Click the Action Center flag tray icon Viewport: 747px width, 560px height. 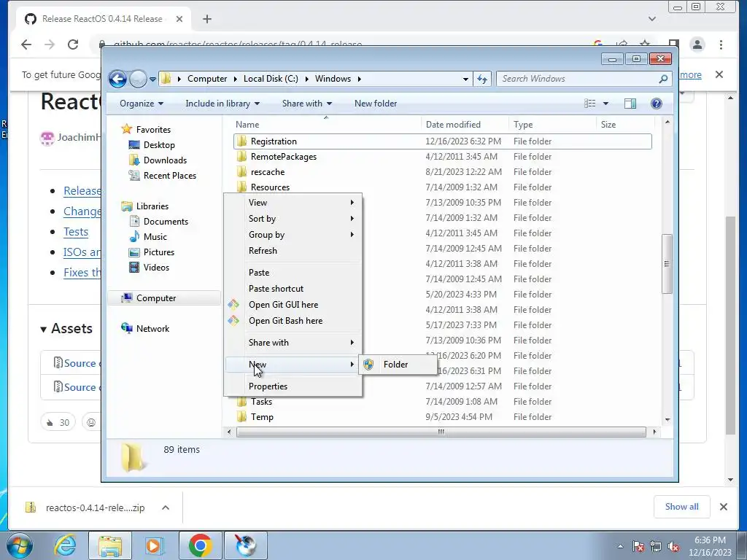tap(638, 547)
